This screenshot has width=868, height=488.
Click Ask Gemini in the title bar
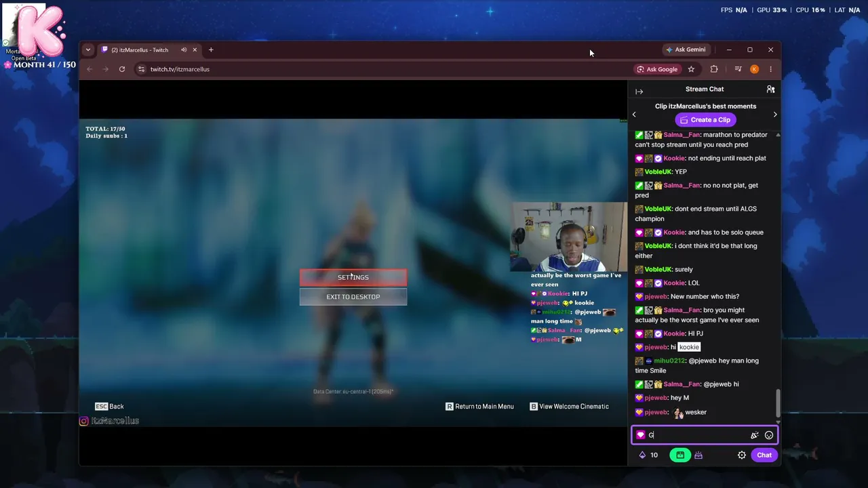pos(686,49)
